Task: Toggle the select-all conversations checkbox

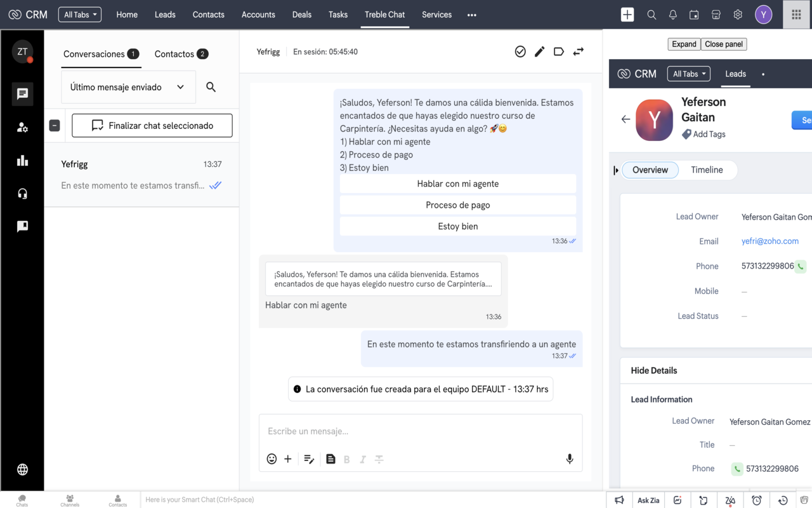Action: (55, 126)
